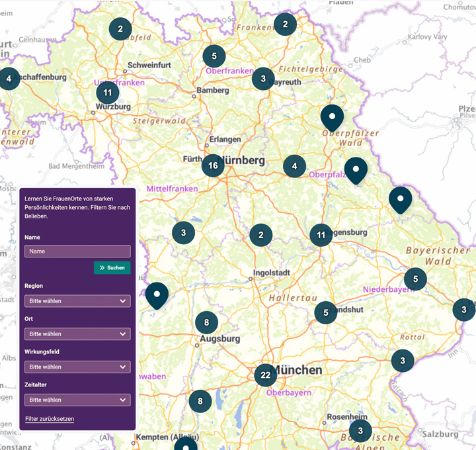
Task: Open the cluster of 16 near Nürnberg
Action: pos(213,165)
